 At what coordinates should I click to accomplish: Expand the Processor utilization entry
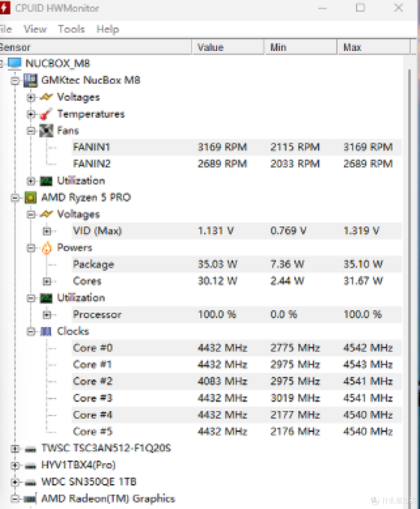click(x=47, y=315)
